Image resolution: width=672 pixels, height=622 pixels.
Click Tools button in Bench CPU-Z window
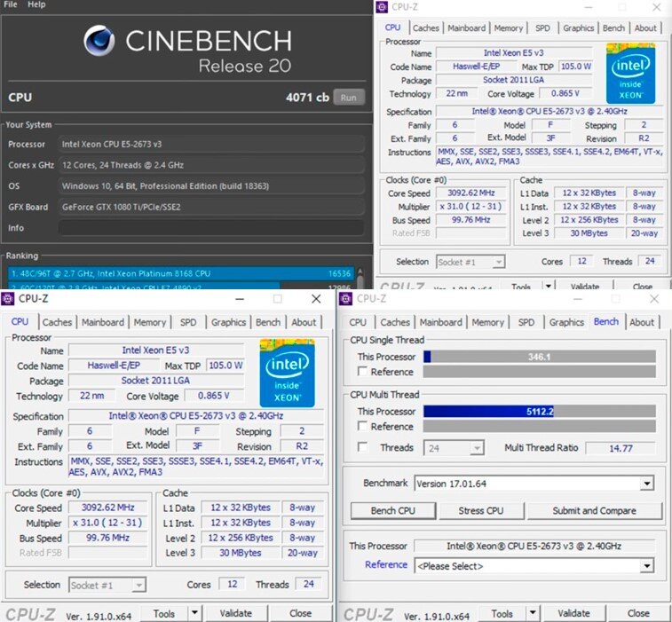[x=502, y=613]
